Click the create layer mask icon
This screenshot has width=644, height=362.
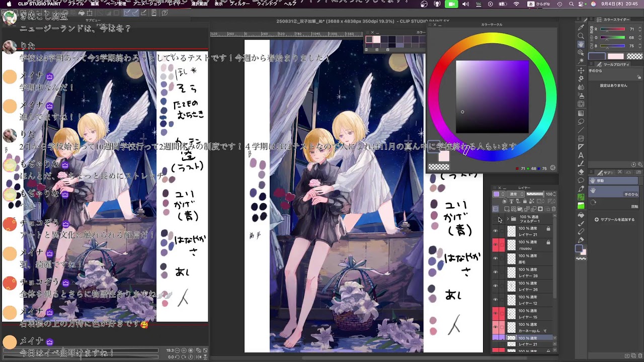coord(540,209)
